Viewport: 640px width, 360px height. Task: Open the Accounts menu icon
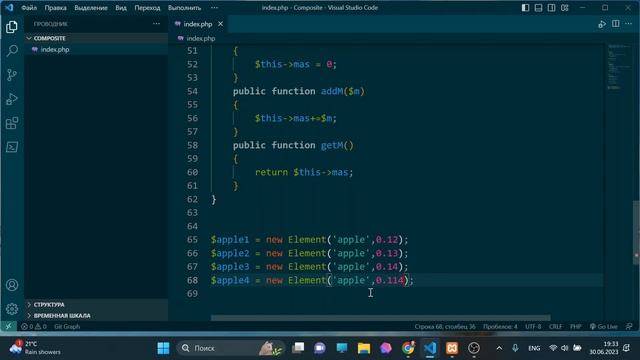click(x=12, y=285)
